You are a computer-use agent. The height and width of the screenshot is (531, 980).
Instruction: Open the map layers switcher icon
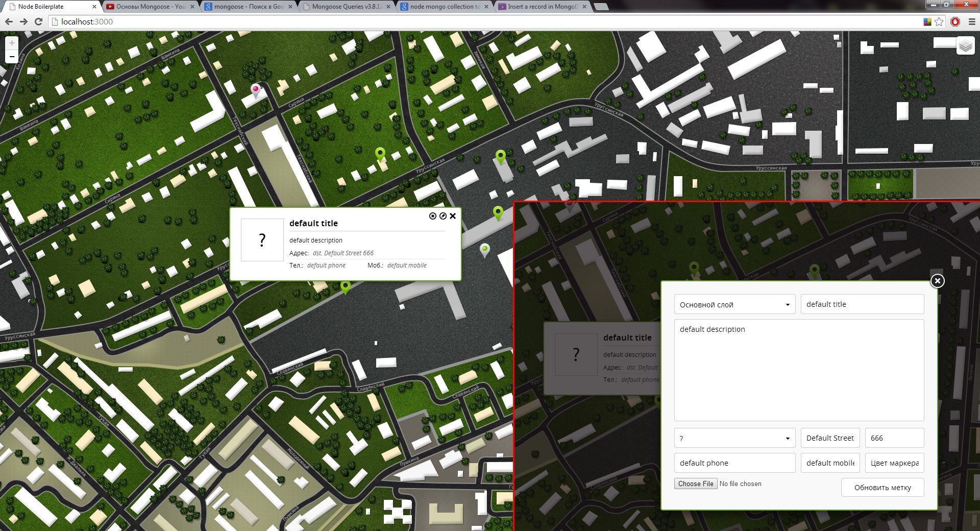tap(965, 45)
